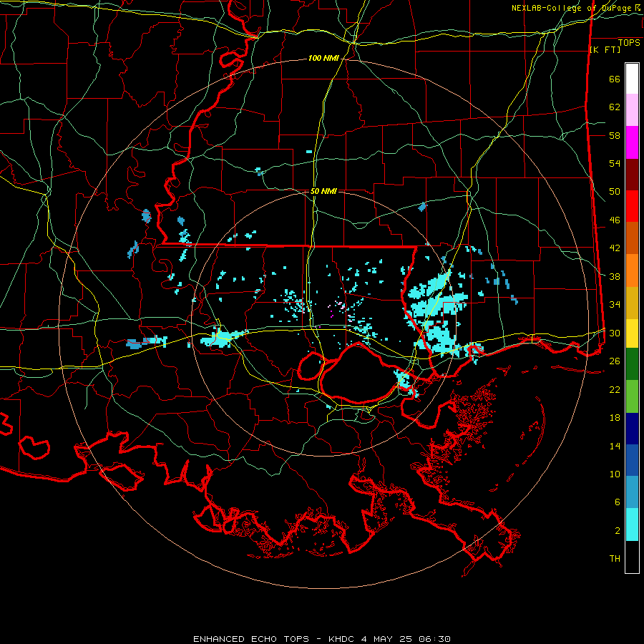
Task: Click the '50' legend value
Action: (x=615, y=192)
